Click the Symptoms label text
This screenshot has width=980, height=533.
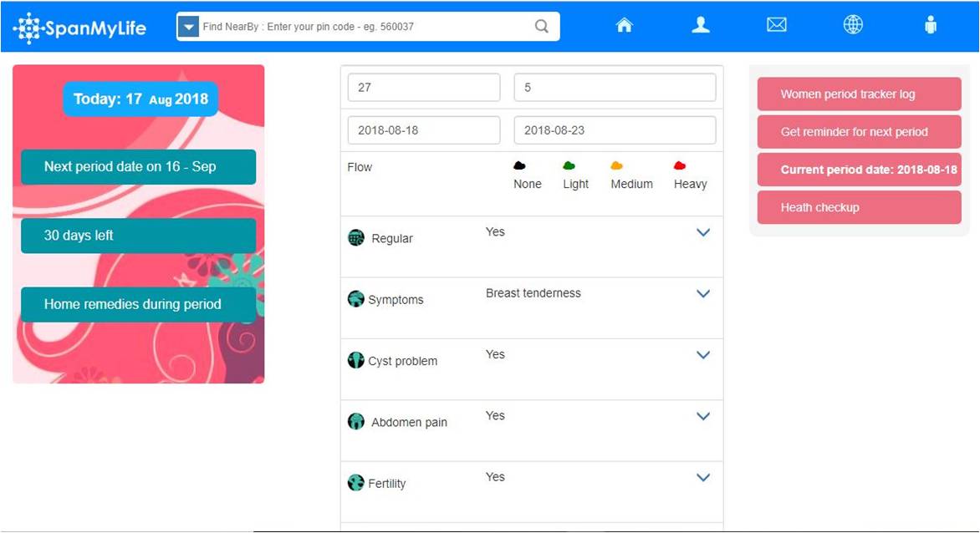click(x=396, y=300)
